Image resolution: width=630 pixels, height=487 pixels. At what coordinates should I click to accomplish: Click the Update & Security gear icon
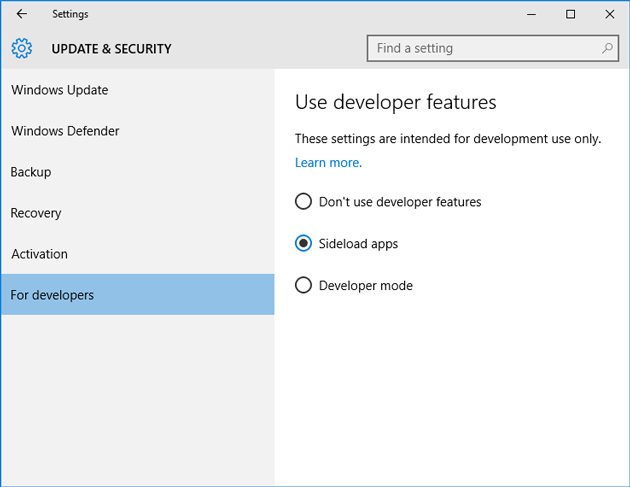coord(22,48)
